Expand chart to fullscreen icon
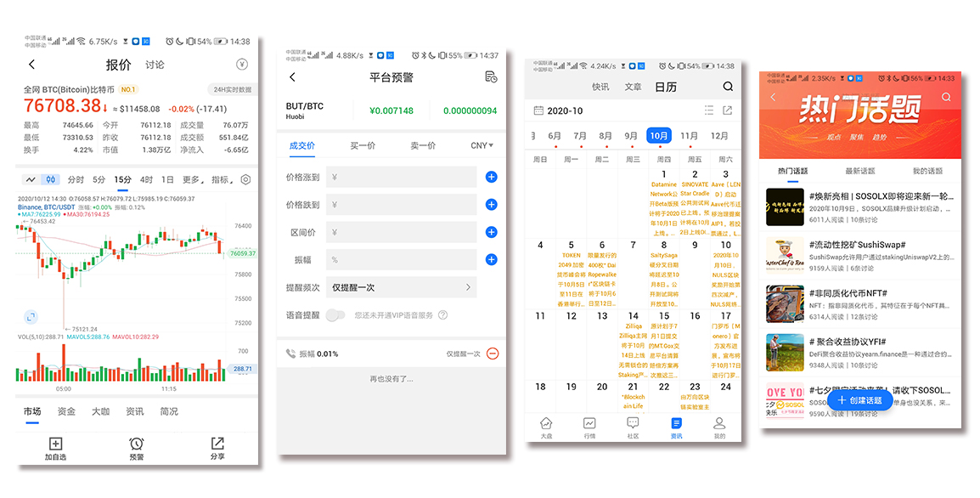Image resolution: width=980 pixels, height=498 pixels. click(31, 317)
